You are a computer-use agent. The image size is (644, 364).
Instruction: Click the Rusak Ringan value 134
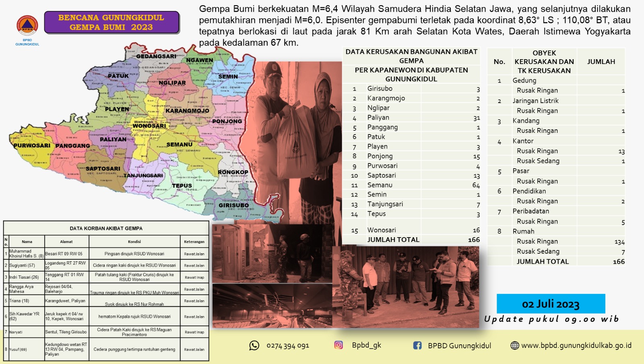(619, 242)
